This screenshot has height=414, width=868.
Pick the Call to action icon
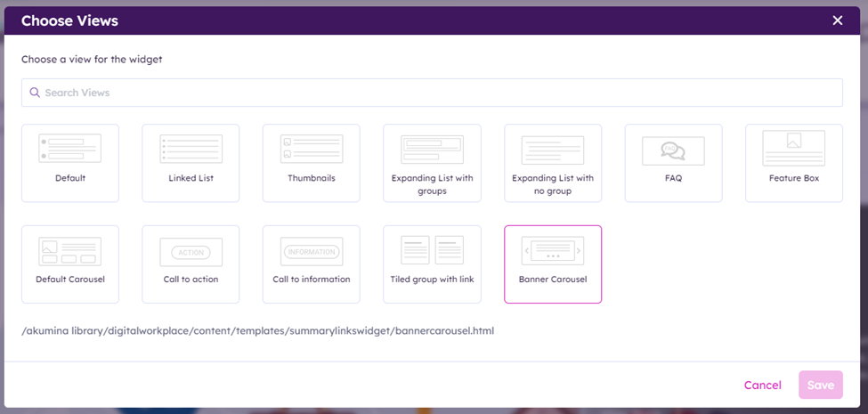191,252
